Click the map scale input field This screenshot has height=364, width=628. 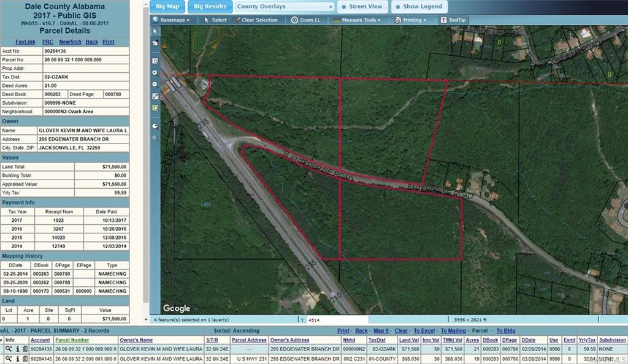point(336,320)
